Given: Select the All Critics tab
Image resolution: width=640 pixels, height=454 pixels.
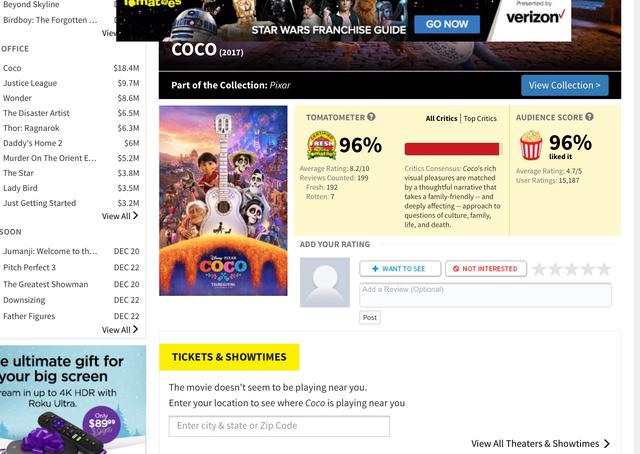Looking at the screenshot, I should (x=441, y=118).
